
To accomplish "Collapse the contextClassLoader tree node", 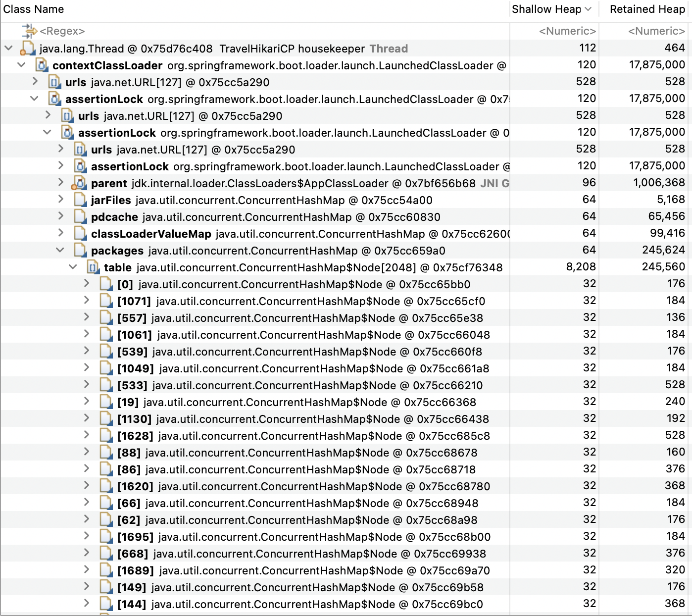I will (x=21, y=65).
